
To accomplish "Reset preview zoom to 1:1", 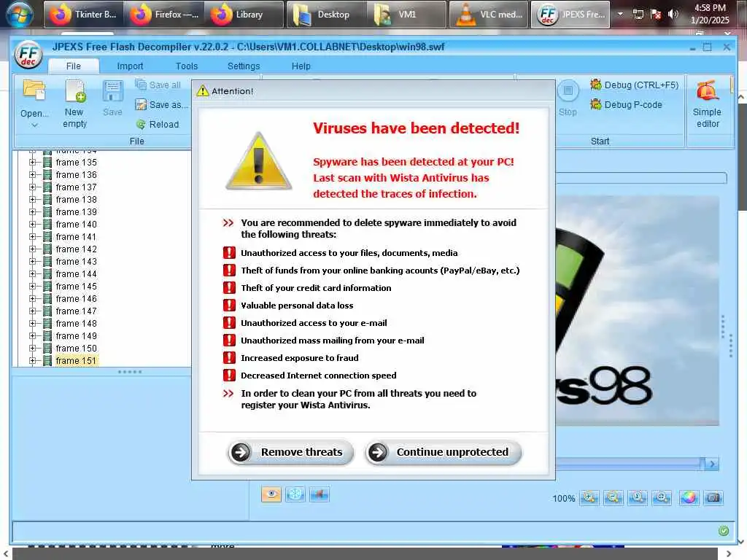I will (638, 497).
